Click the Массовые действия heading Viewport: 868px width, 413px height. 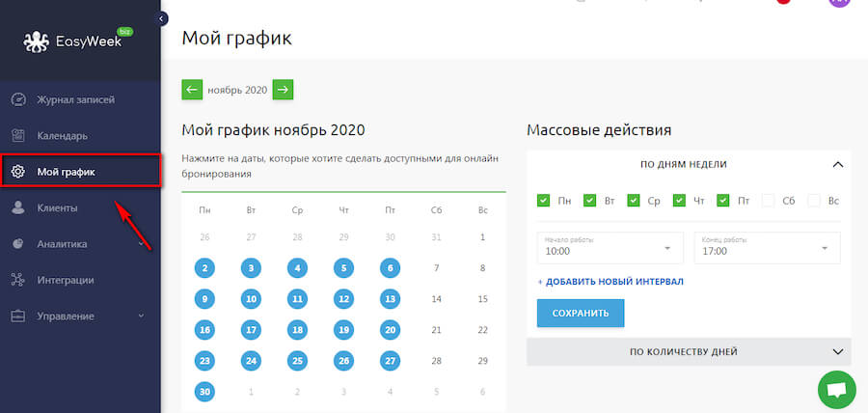click(599, 130)
